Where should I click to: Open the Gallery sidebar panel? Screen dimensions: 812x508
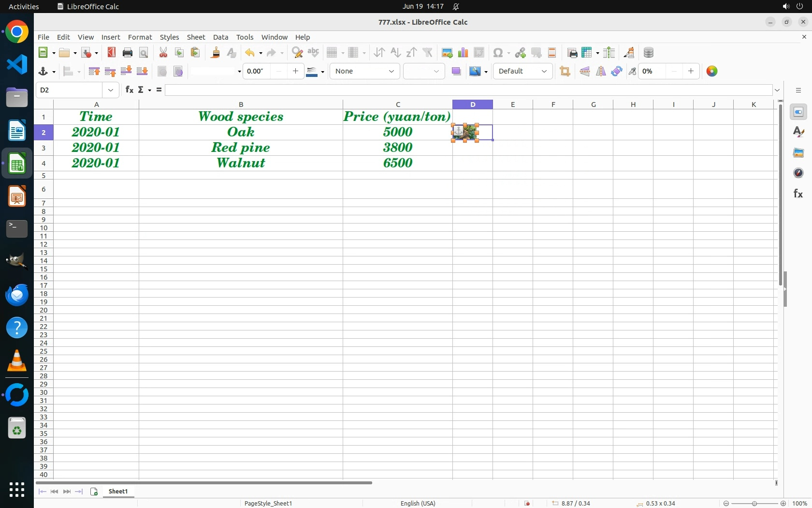(798, 153)
